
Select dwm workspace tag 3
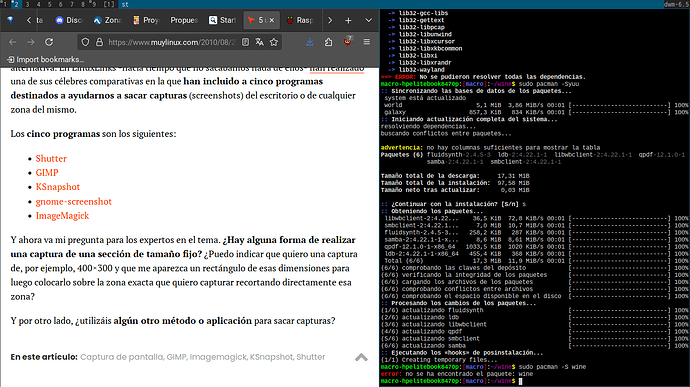[x=27, y=4]
